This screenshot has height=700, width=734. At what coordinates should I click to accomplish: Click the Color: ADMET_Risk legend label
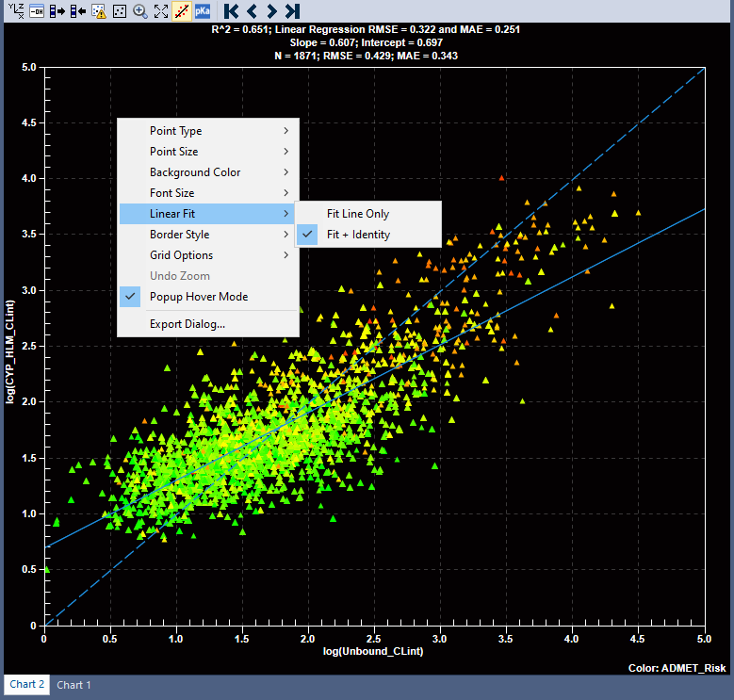click(x=677, y=668)
